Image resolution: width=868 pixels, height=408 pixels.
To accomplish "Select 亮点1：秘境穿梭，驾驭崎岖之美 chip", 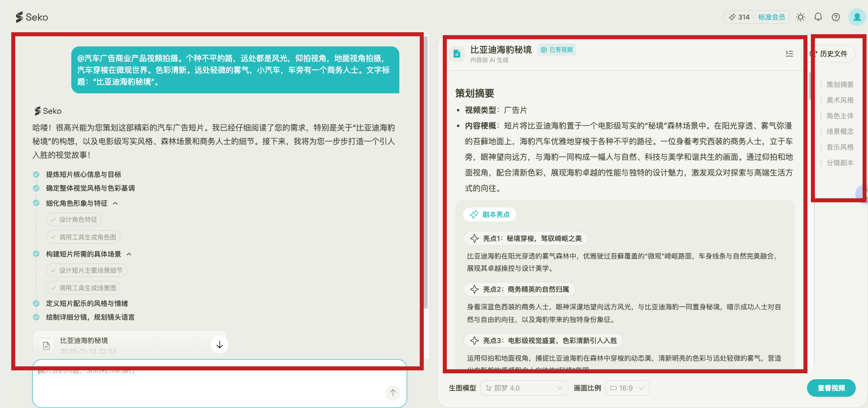I will 526,238.
